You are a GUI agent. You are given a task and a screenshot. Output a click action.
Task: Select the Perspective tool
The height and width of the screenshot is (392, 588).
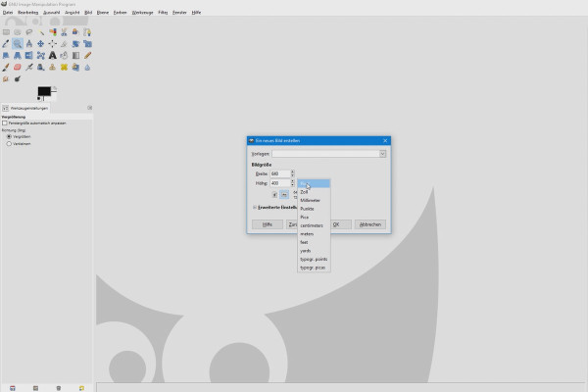point(18,56)
